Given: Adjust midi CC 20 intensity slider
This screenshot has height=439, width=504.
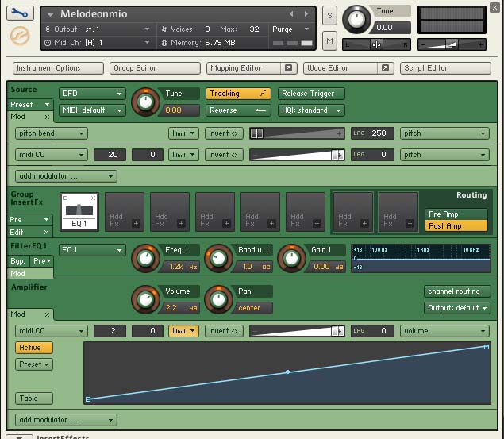Looking at the screenshot, I should click(x=297, y=155).
